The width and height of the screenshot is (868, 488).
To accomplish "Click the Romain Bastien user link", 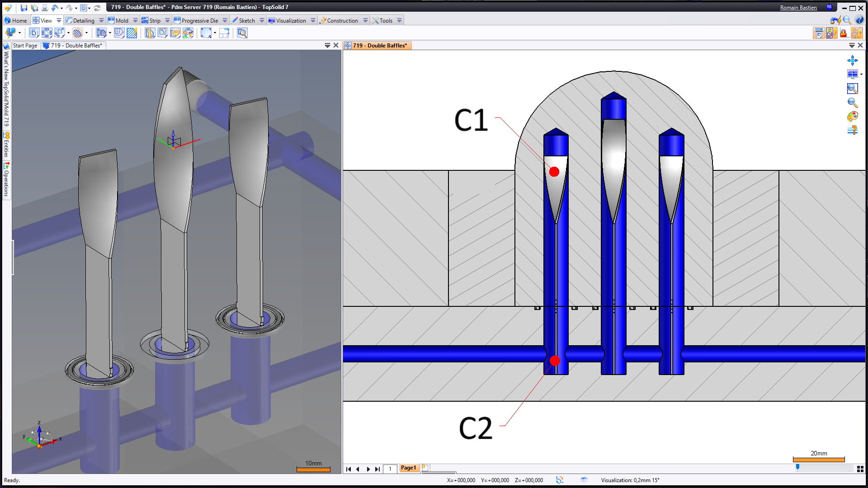I will [798, 7].
